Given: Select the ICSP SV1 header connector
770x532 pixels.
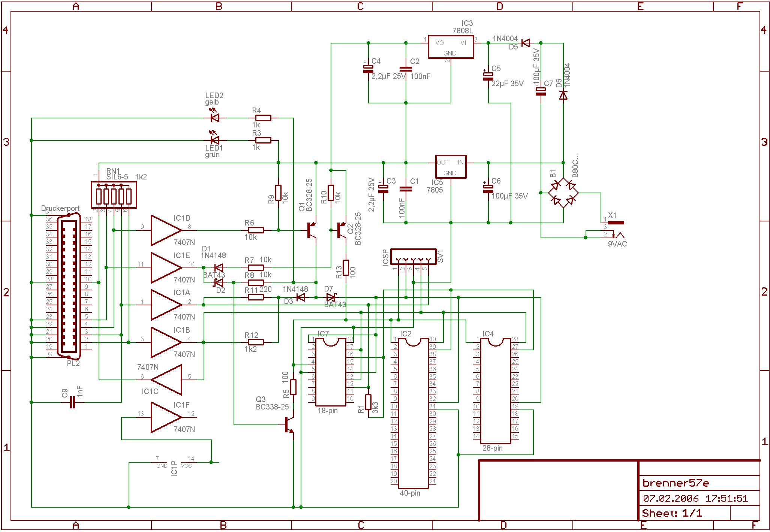Looking at the screenshot, I should tap(413, 257).
